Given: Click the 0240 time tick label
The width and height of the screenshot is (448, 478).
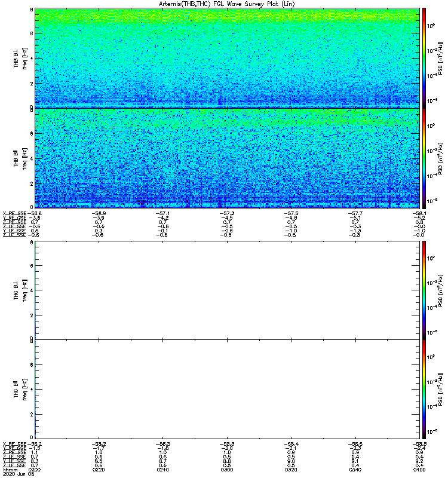Looking at the screenshot, I should pos(162,470).
